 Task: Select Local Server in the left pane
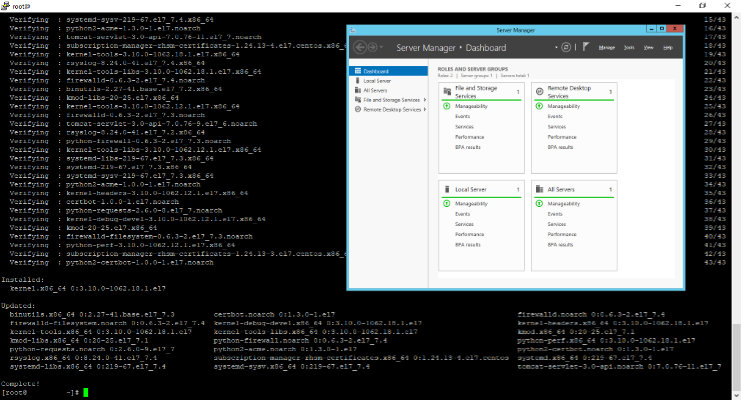[377, 81]
